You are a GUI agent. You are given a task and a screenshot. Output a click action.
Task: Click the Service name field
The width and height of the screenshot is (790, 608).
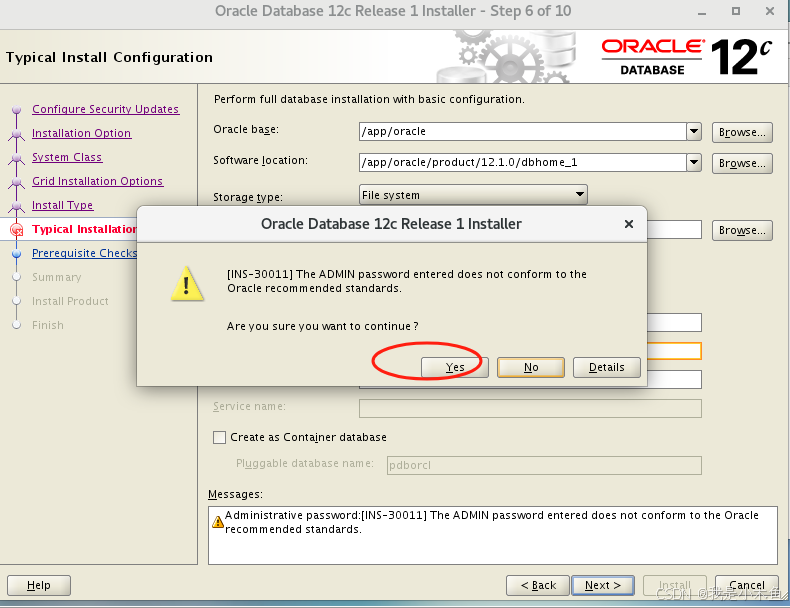tap(530, 409)
